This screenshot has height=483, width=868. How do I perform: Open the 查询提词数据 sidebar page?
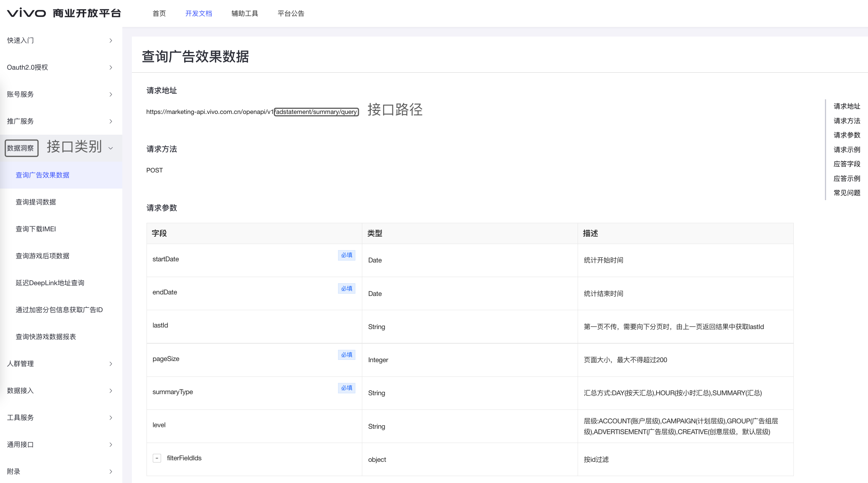click(36, 202)
